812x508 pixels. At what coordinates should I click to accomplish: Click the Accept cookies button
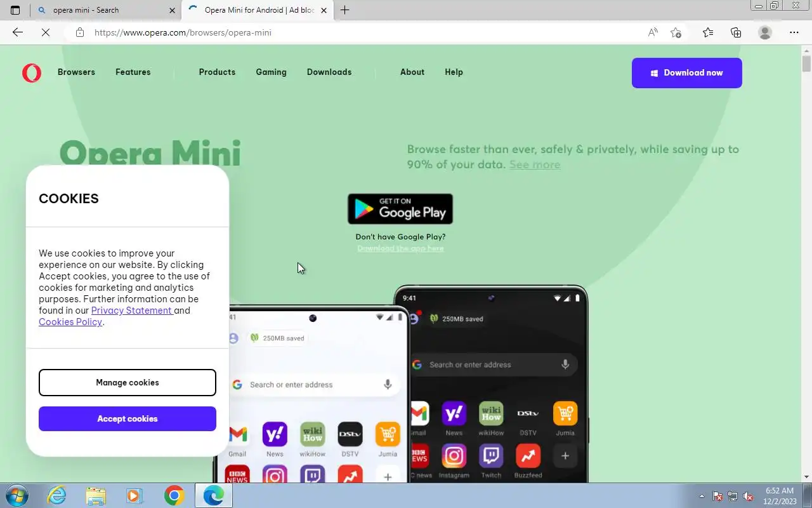pyautogui.click(x=128, y=418)
